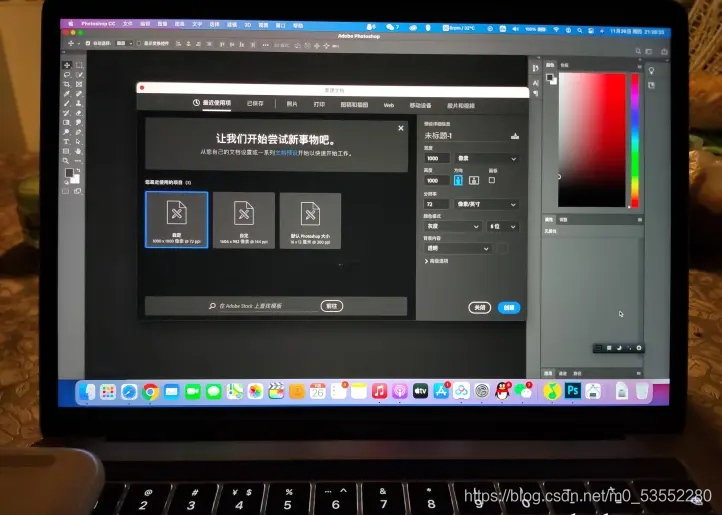Screen dimensions: 722x515
Task: Select the Hand tool
Action: (x=79, y=151)
